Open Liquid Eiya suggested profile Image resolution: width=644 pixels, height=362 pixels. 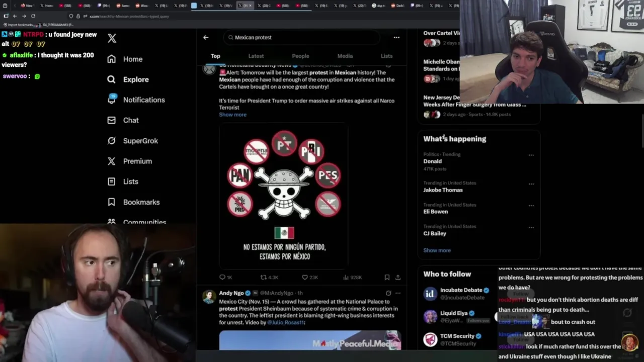tap(454, 313)
